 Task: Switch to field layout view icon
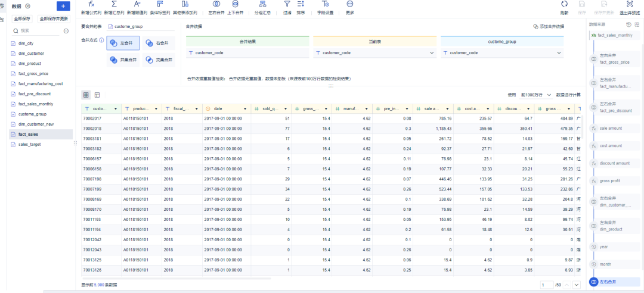pos(97,95)
